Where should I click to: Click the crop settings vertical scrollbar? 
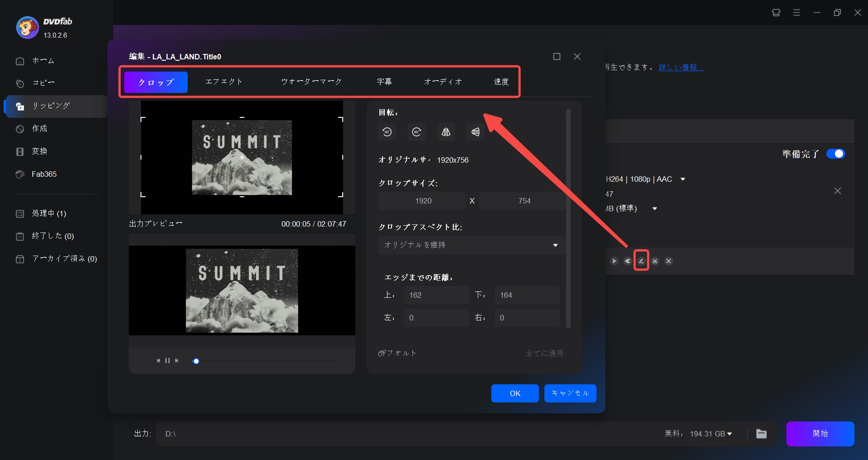[568, 218]
